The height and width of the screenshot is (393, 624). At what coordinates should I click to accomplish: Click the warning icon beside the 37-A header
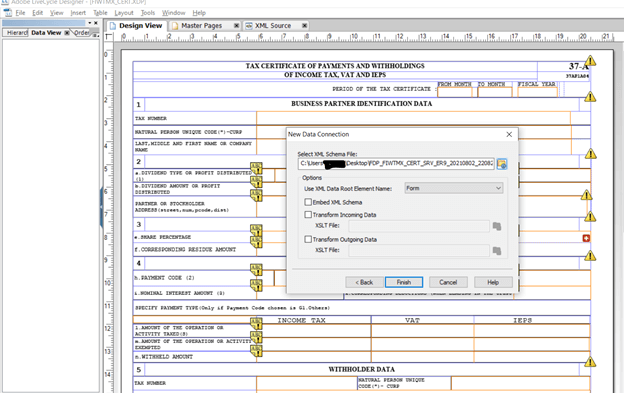click(590, 61)
